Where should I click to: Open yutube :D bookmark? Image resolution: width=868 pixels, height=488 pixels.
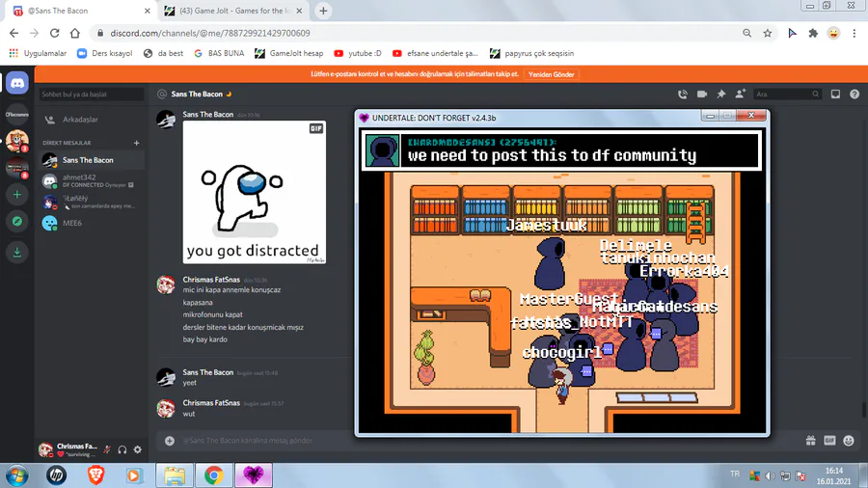point(358,53)
